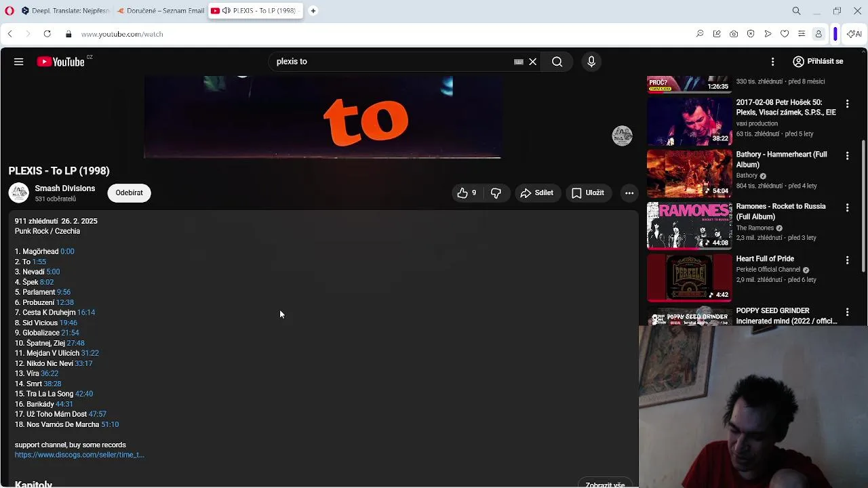Click the Sdílet share button
Screen dimensions: 868x488
click(537, 193)
